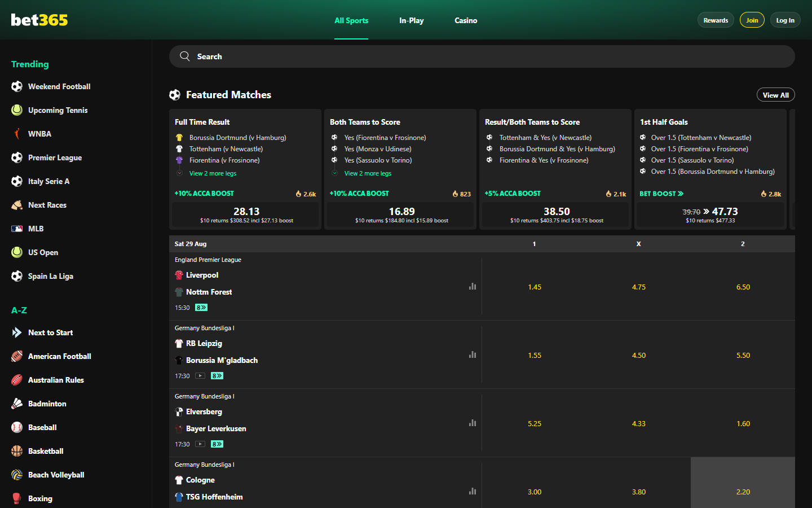Viewport: 812px width, 508px height.
Task: Open England Premier League heading
Action: [208, 260]
